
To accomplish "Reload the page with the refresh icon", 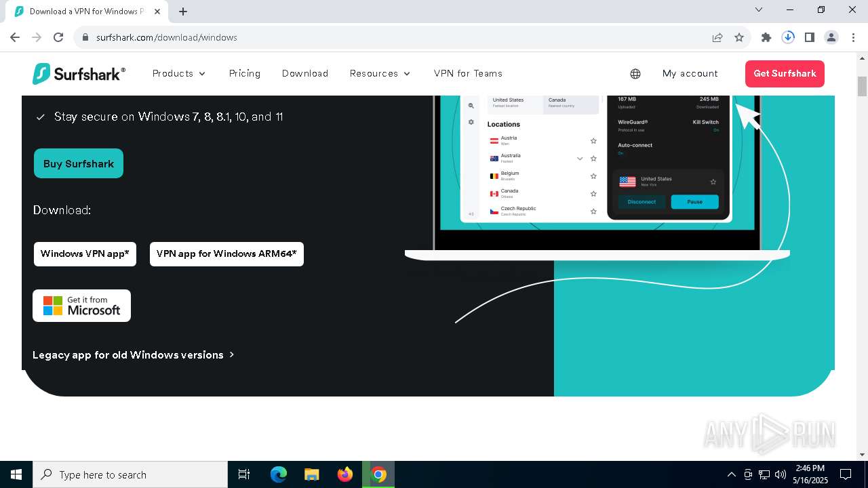I will 58,37.
